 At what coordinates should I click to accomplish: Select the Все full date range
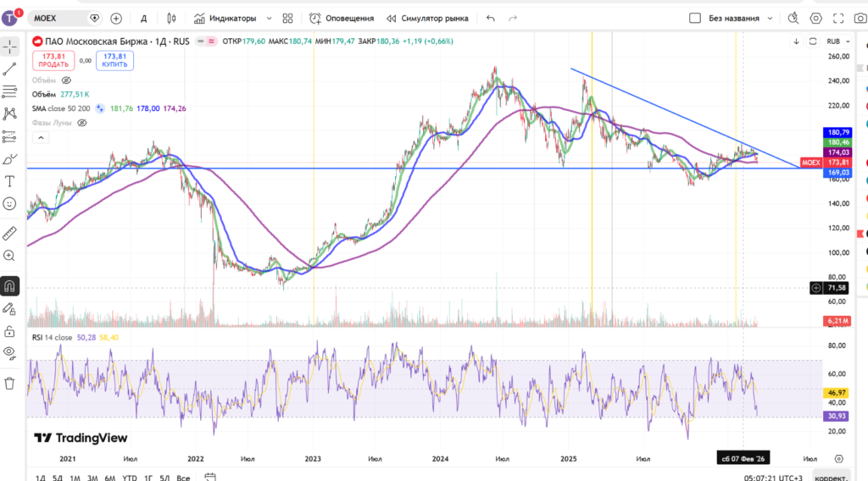[183, 478]
